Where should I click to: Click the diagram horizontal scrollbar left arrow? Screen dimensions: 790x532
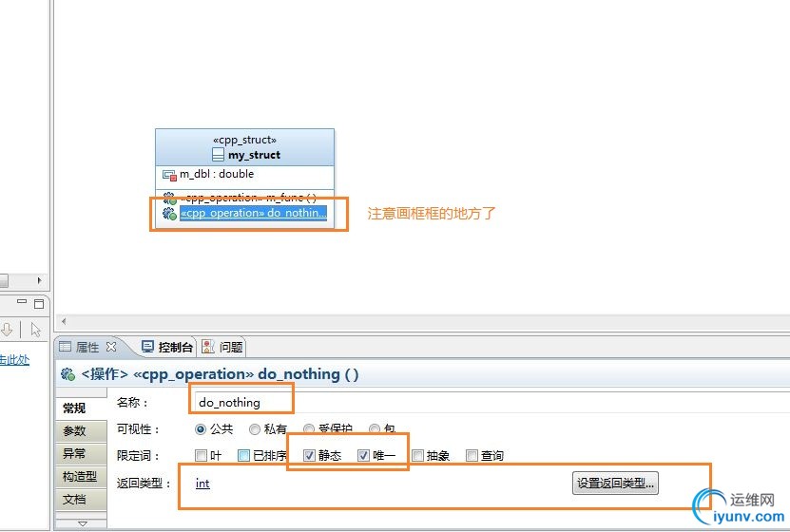point(64,321)
